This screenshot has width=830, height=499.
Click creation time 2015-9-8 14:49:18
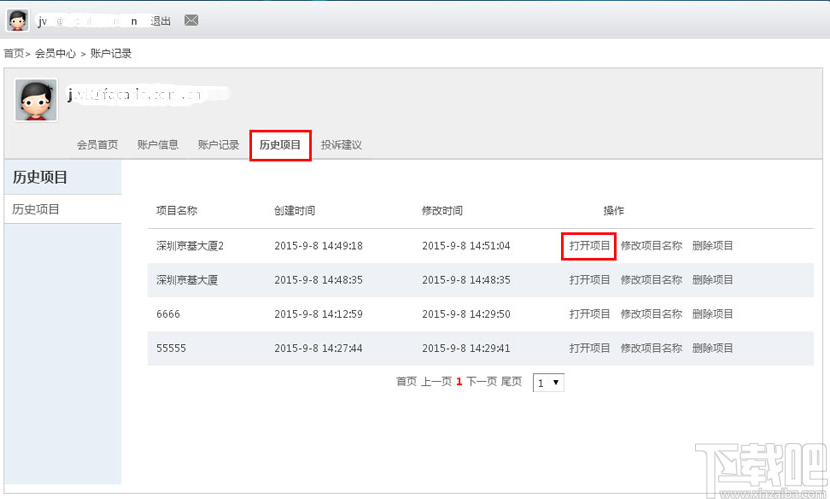pyautogui.click(x=319, y=246)
